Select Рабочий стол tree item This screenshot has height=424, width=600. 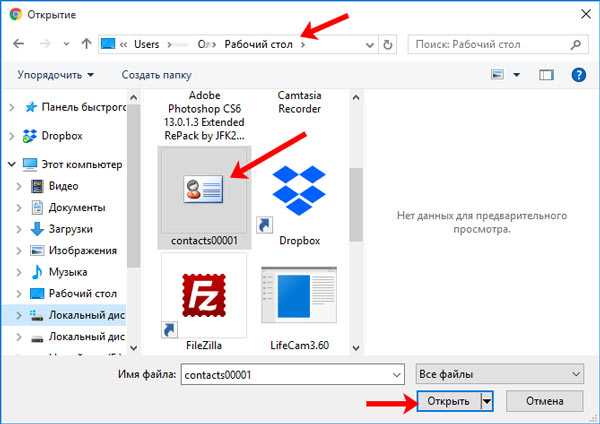(x=83, y=294)
